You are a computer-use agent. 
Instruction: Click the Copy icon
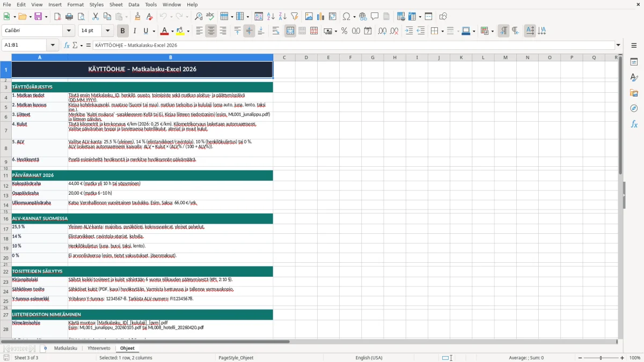tap(107, 17)
